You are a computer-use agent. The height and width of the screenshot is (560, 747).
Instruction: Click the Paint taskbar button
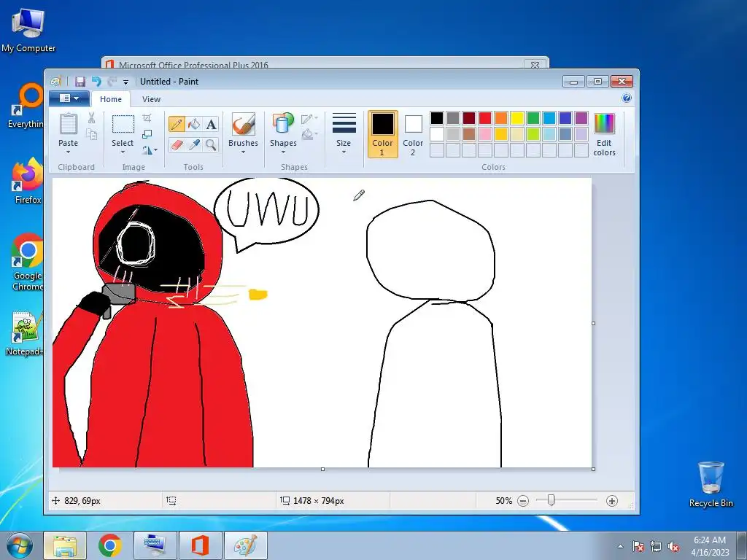[245, 545]
